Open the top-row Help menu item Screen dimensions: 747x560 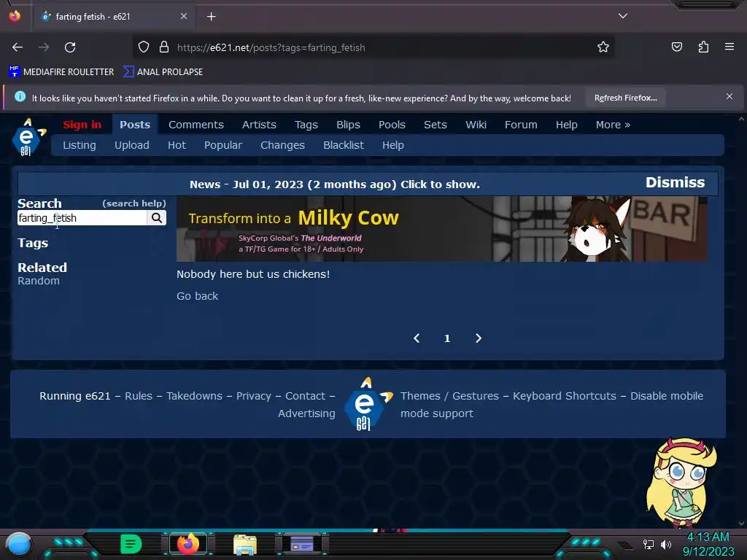(x=566, y=125)
